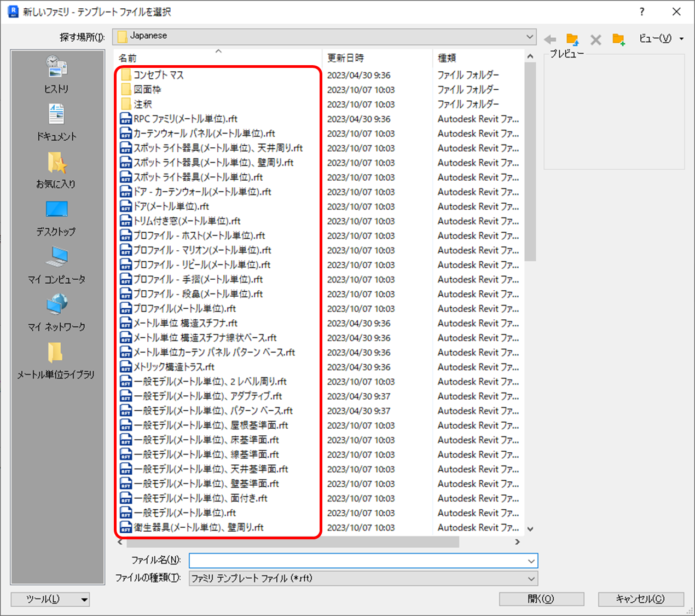Viewport: 695px width, 616px height.
Task: Select プロファイル - ホスト(メートル単位).rft
Action: (193, 235)
